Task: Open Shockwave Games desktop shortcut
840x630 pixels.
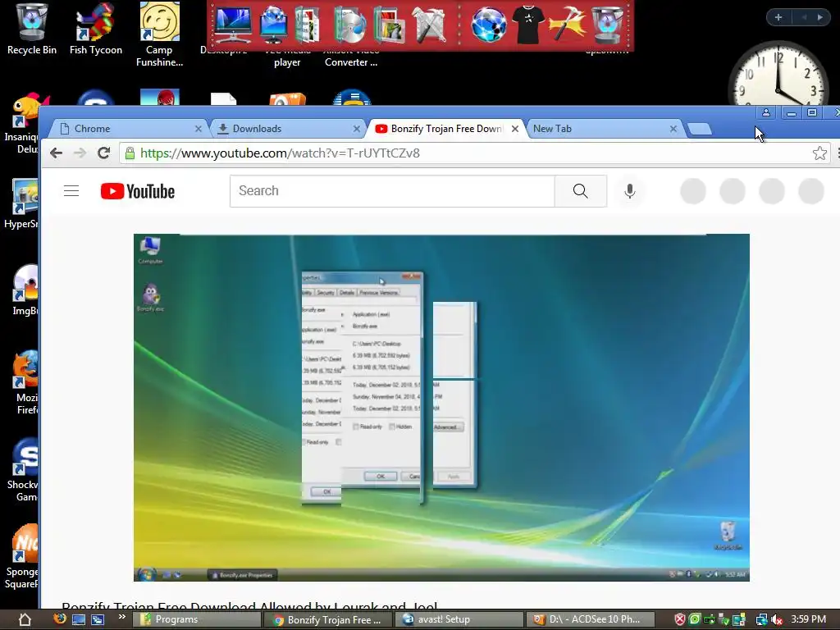Action: [22, 470]
